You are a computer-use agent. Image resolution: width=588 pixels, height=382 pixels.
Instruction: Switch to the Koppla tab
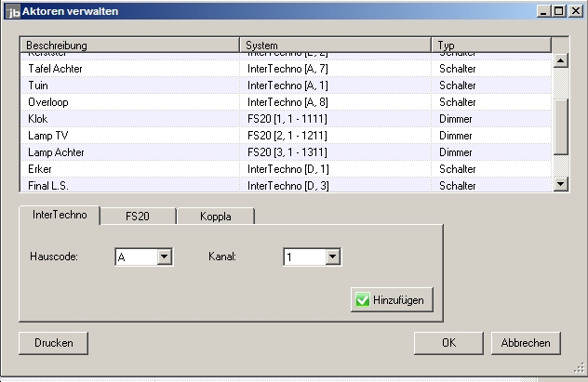[x=215, y=216]
